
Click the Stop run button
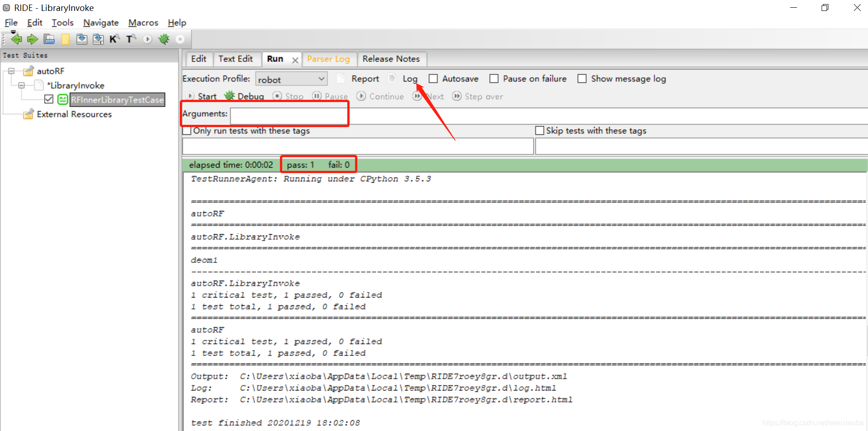click(288, 96)
